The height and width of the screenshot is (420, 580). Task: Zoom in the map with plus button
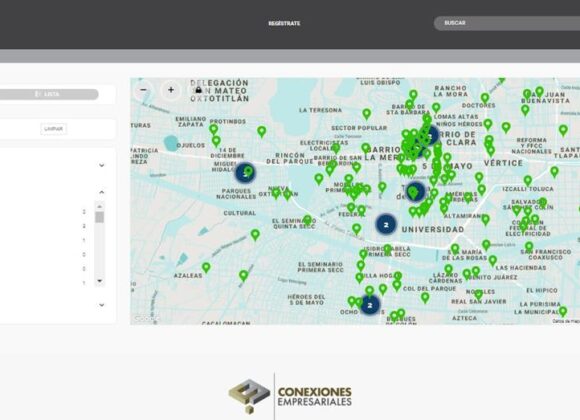(171, 90)
